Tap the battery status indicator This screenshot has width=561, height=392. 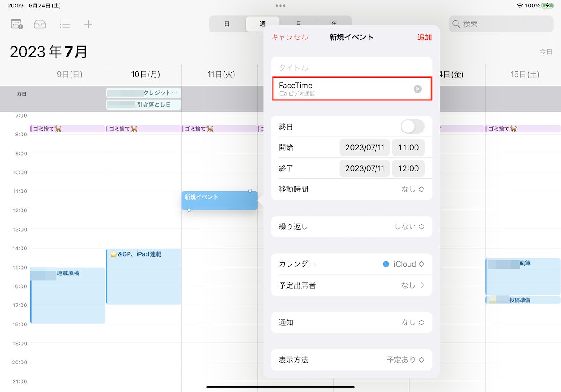[547, 6]
